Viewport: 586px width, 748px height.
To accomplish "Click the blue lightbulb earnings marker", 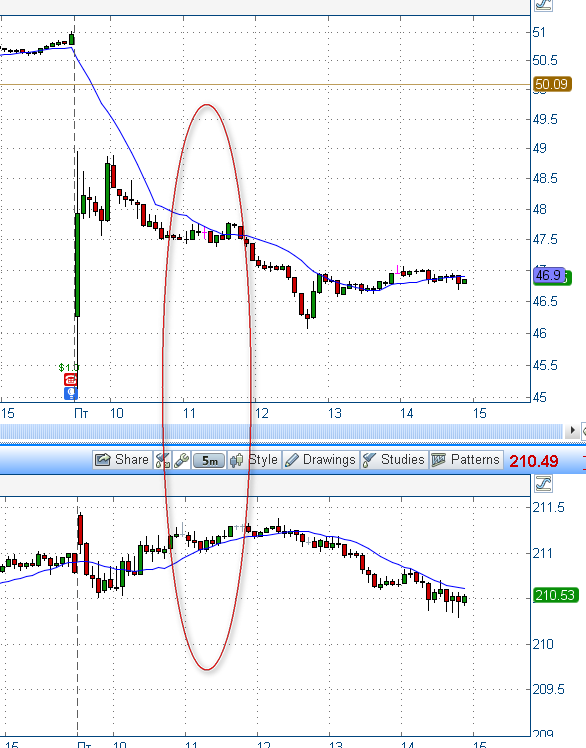I will click(71, 393).
